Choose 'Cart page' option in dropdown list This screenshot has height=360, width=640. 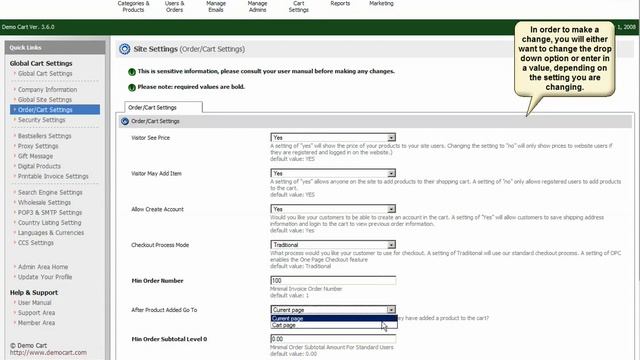click(x=334, y=325)
